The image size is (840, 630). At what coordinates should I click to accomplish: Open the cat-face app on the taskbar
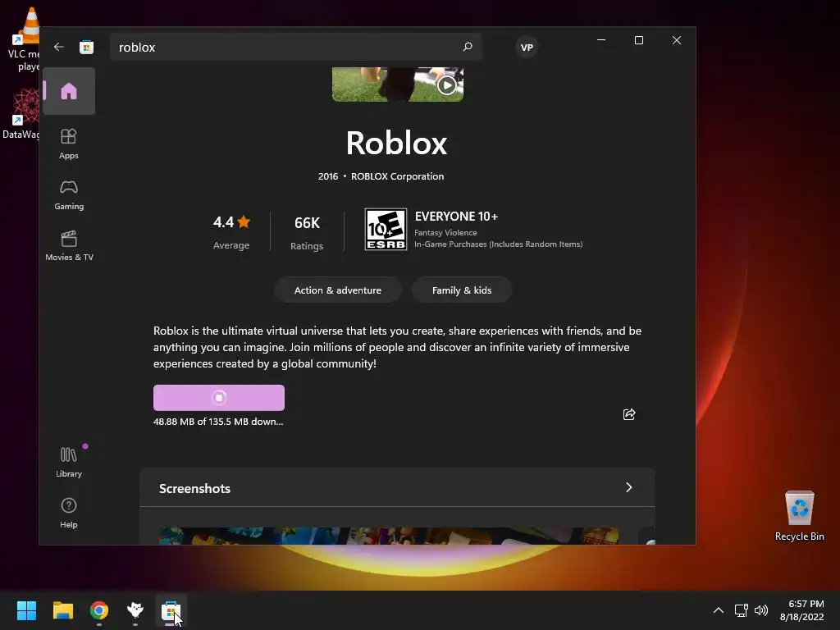pyautogui.click(x=135, y=610)
